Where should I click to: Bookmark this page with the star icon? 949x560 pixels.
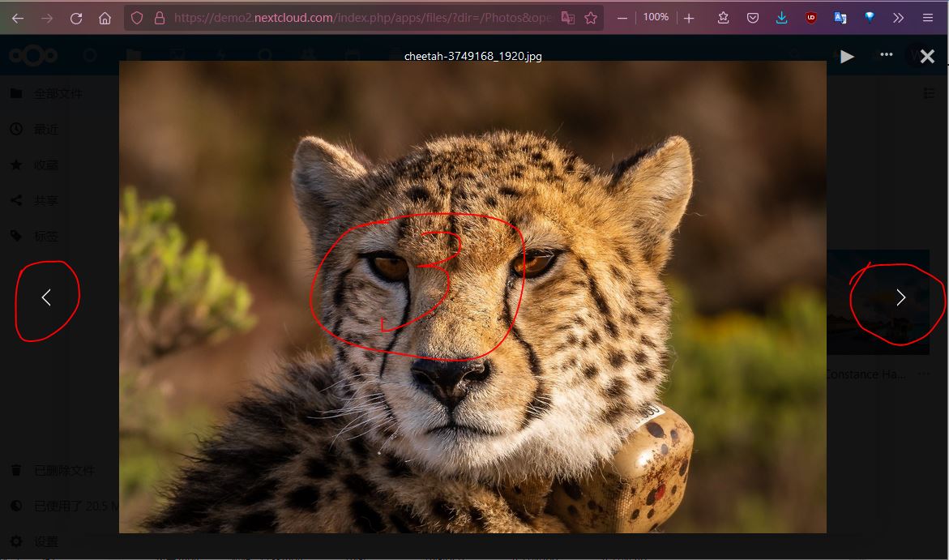tap(591, 18)
